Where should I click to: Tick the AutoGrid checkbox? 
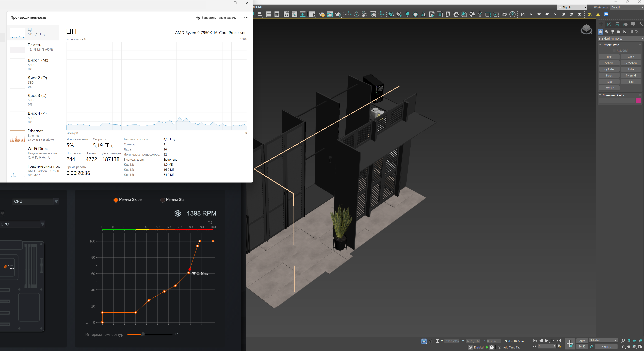(x=614, y=51)
